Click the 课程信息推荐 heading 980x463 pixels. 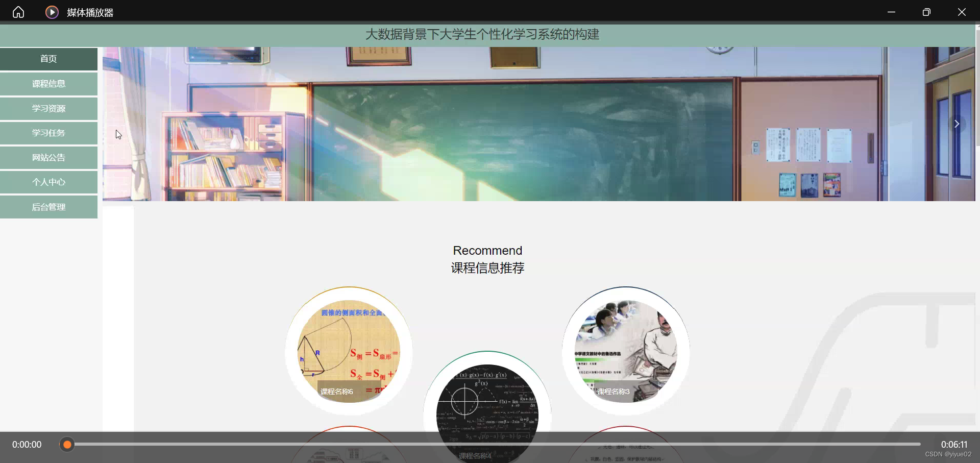point(487,268)
